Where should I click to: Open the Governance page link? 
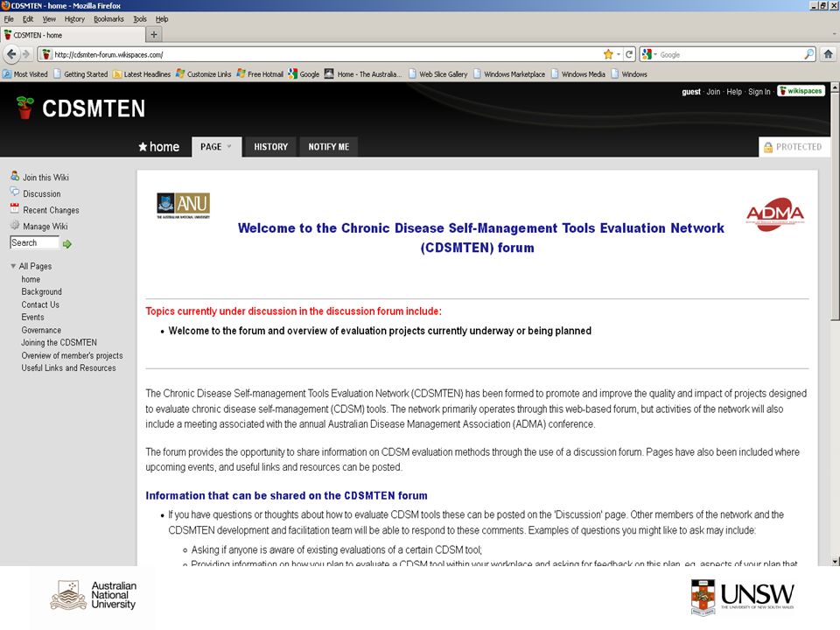pos(41,330)
